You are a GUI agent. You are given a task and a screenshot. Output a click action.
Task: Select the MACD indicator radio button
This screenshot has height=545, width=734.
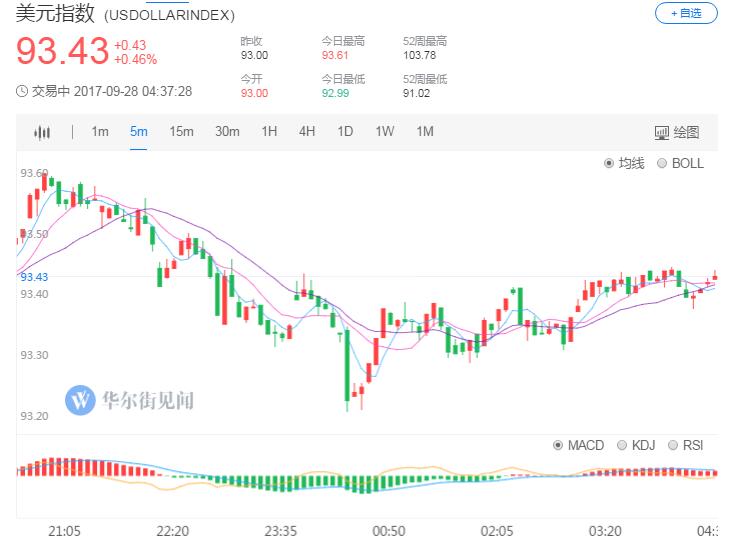coord(558,445)
